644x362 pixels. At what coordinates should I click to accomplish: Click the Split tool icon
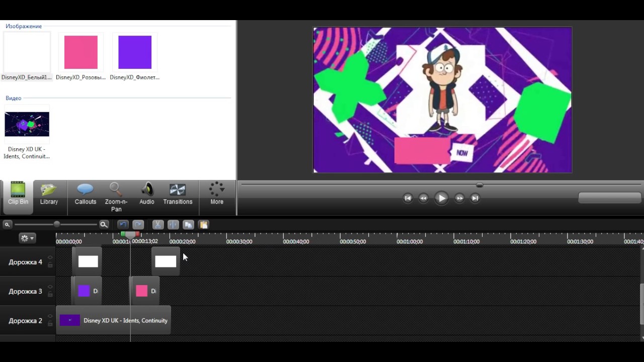tap(173, 225)
